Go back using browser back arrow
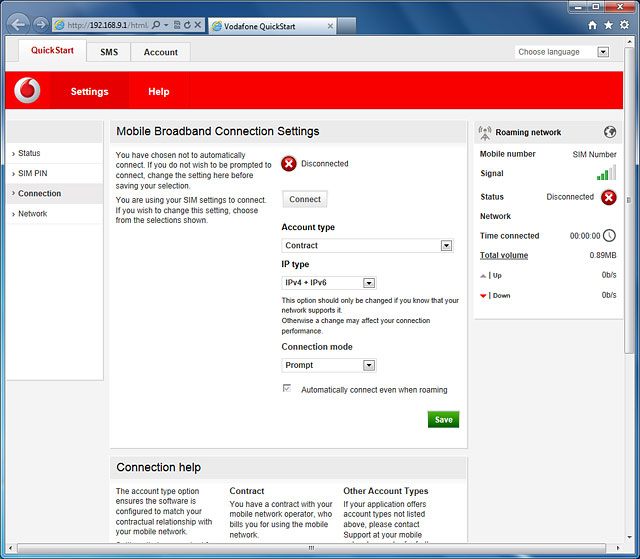 (x=17, y=24)
